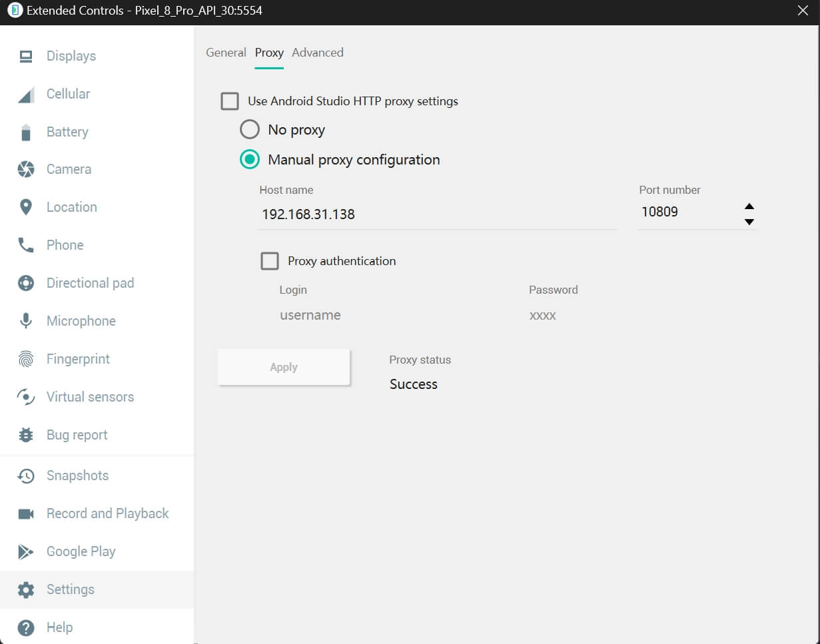Decrease port number with down arrow

pos(749,222)
